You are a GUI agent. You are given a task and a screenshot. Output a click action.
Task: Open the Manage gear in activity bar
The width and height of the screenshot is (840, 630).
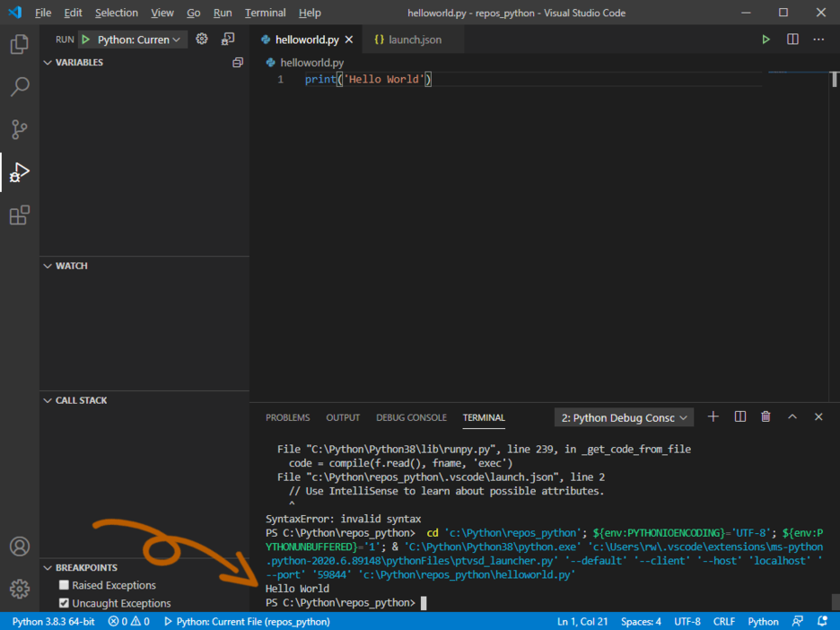tap(19, 589)
